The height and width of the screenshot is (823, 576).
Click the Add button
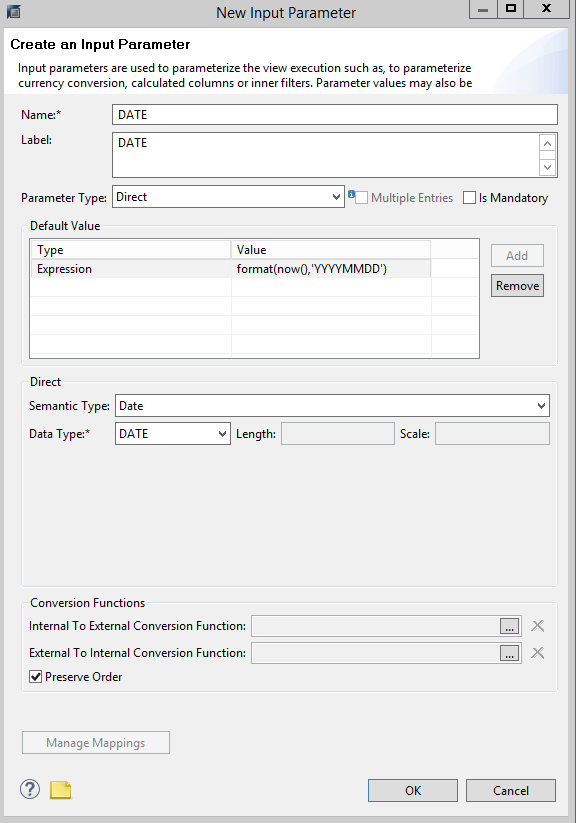[x=516, y=255]
